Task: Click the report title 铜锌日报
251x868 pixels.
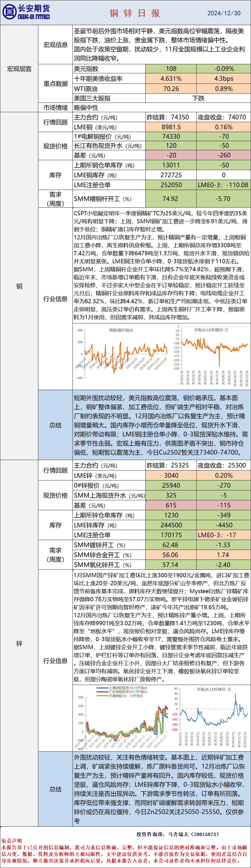Action: tap(135, 13)
